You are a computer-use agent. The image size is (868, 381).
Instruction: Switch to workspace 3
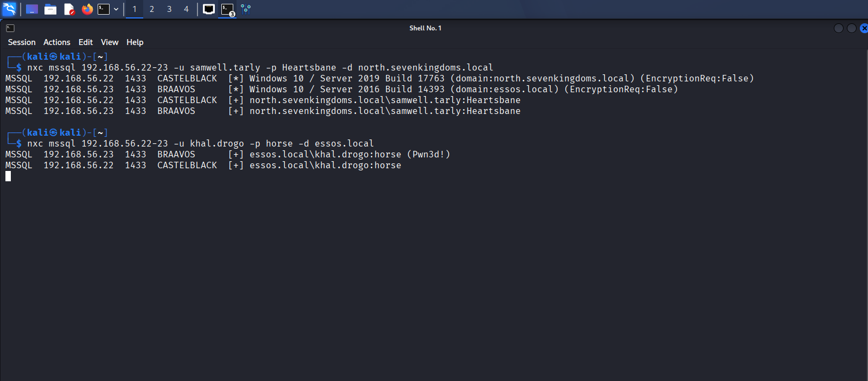pos(169,9)
